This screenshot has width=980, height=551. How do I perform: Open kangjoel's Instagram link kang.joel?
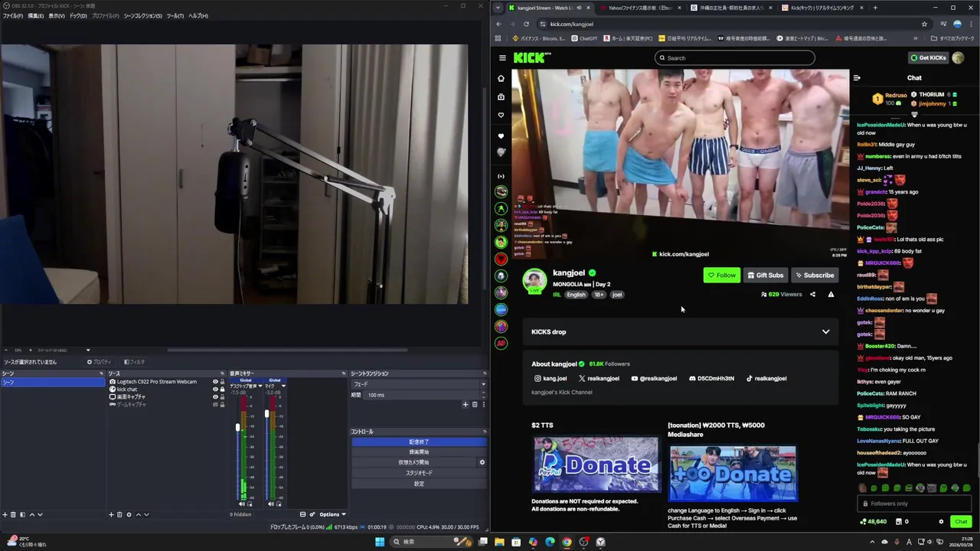pyautogui.click(x=550, y=378)
